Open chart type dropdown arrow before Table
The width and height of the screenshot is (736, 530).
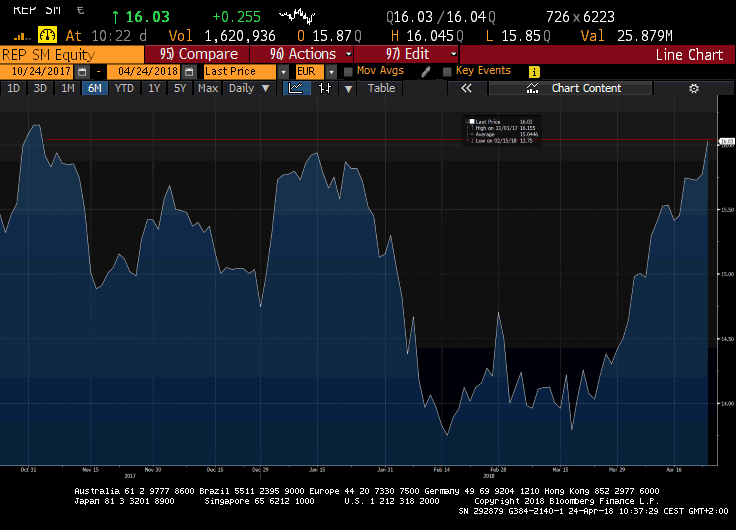[x=348, y=88]
